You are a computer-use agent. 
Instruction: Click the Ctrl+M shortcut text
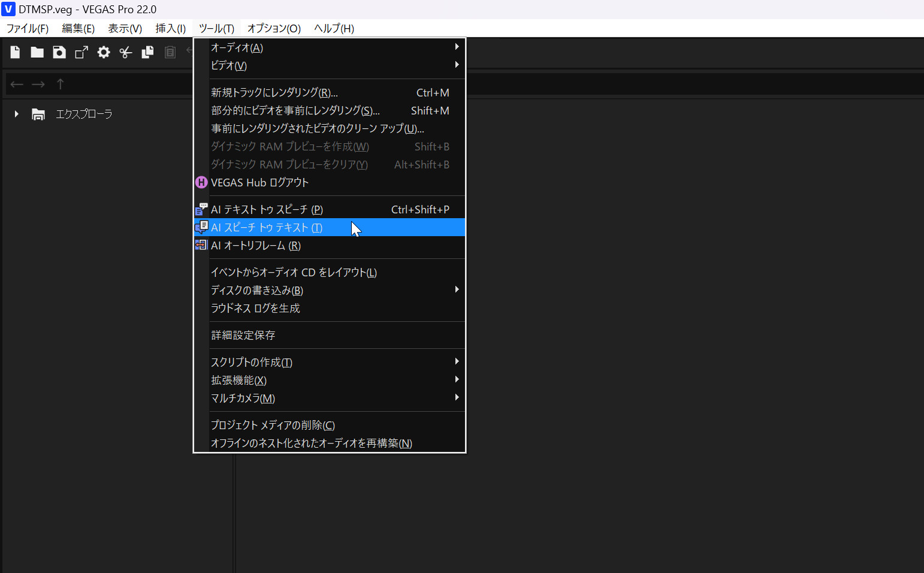(433, 92)
